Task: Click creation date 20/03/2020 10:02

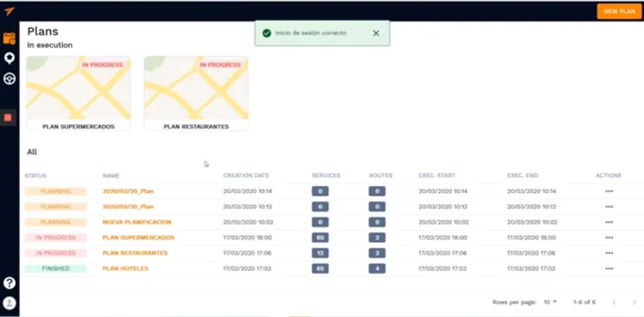Action: tap(248, 222)
